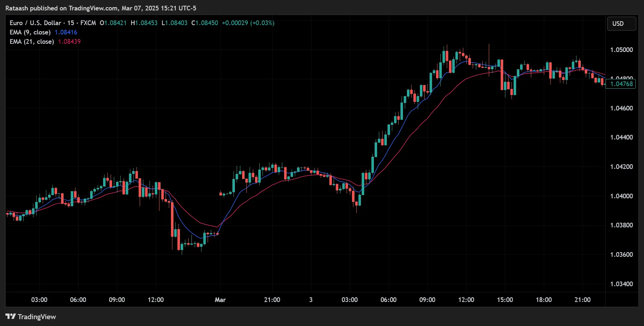Select the EMA (9, close) indicator label

click(30, 32)
